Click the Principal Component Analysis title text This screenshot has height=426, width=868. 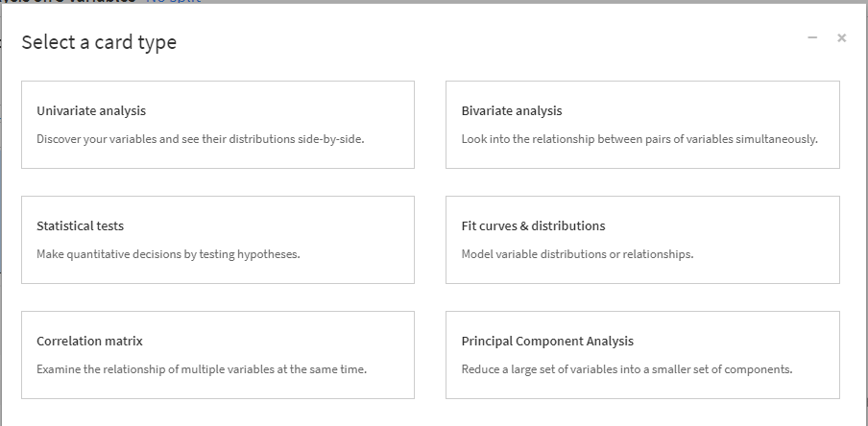click(x=547, y=342)
